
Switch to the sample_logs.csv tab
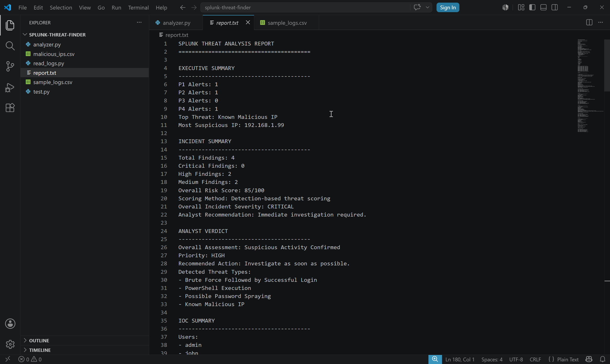point(286,23)
